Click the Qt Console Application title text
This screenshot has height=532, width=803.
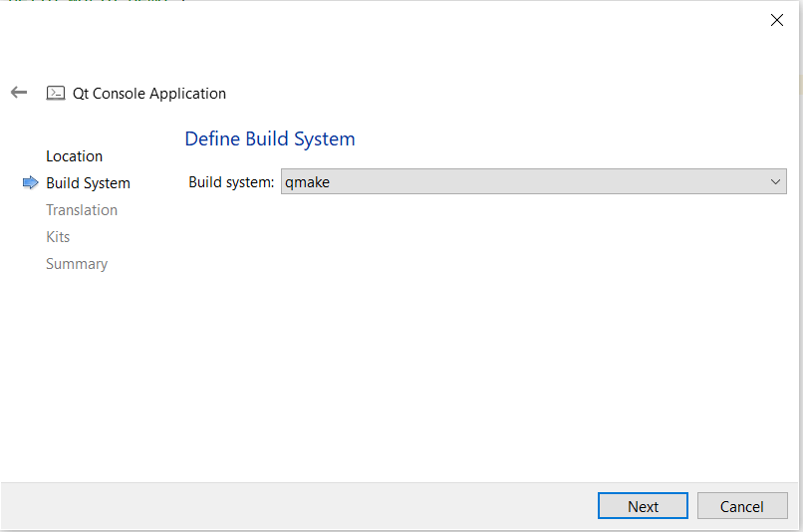click(149, 94)
